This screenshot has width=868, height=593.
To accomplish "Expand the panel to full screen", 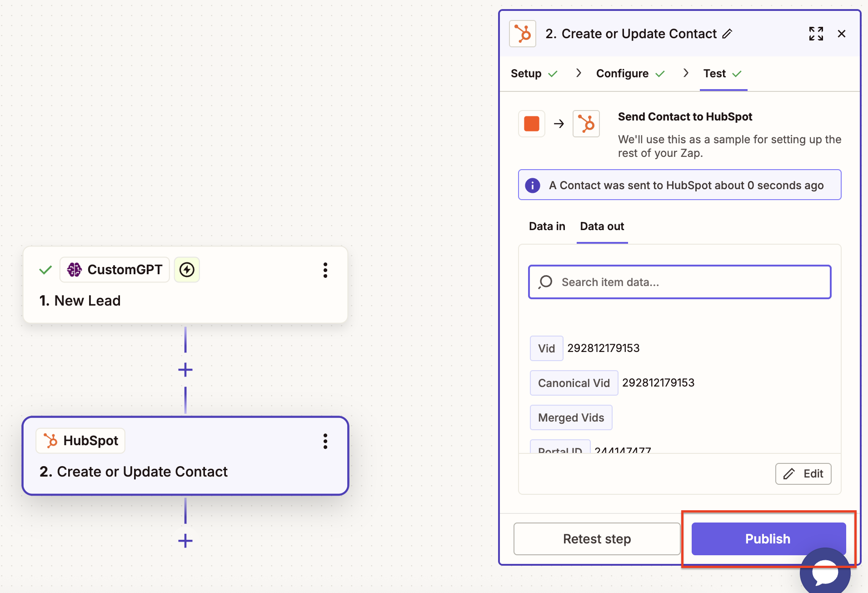I will [x=816, y=34].
